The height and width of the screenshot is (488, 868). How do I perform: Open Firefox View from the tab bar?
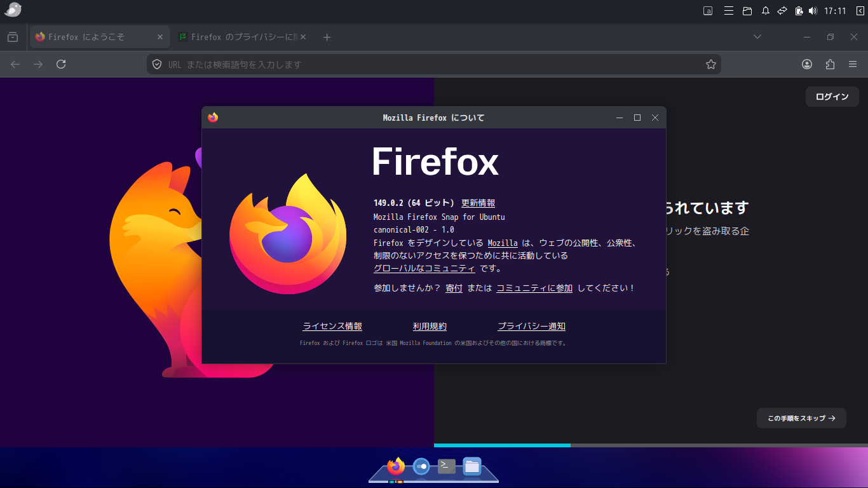pos(13,37)
